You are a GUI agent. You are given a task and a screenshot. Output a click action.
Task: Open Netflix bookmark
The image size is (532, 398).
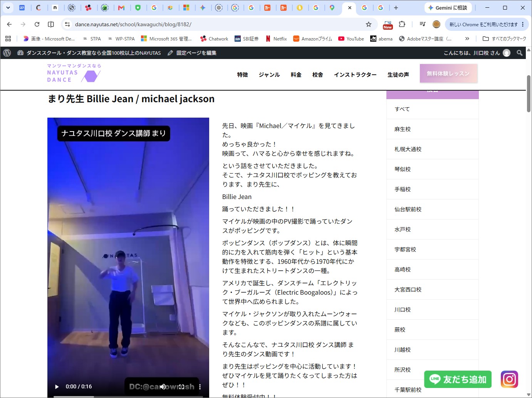click(276, 39)
